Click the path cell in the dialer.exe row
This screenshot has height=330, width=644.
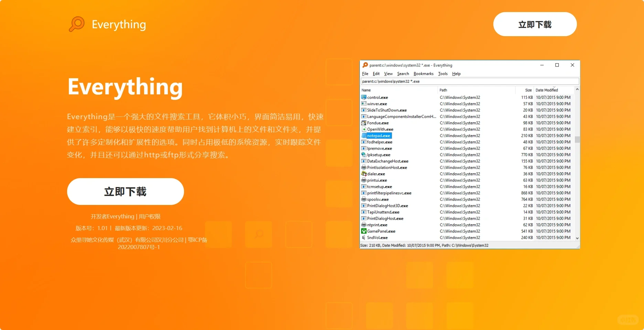(x=460, y=174)
